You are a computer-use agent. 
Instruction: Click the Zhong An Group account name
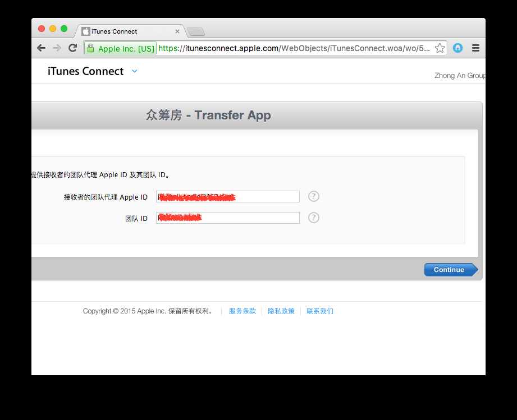460,76
